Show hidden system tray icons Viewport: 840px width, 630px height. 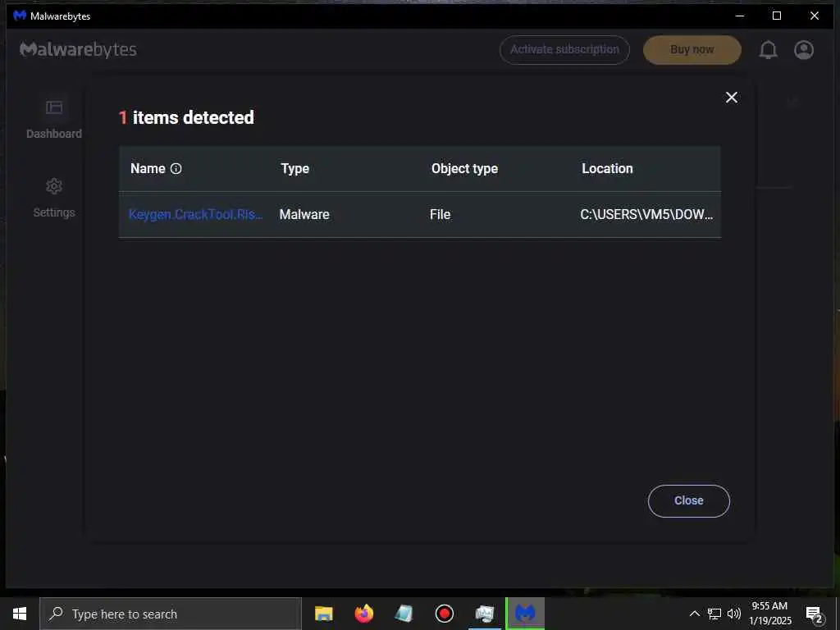[x=694, y=614]
